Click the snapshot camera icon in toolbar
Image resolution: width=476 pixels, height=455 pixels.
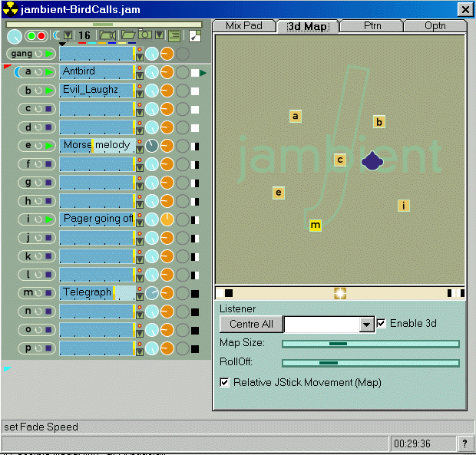point(144,35)
